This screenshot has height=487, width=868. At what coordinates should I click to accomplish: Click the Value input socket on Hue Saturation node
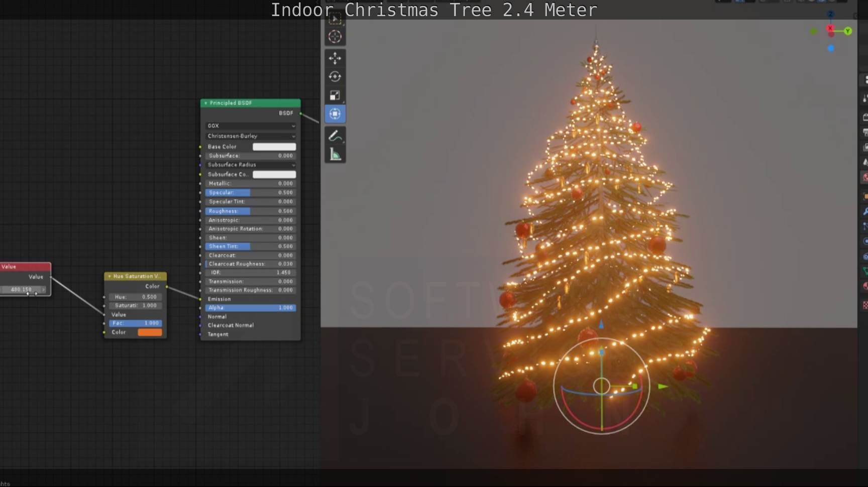coord(104,315)
